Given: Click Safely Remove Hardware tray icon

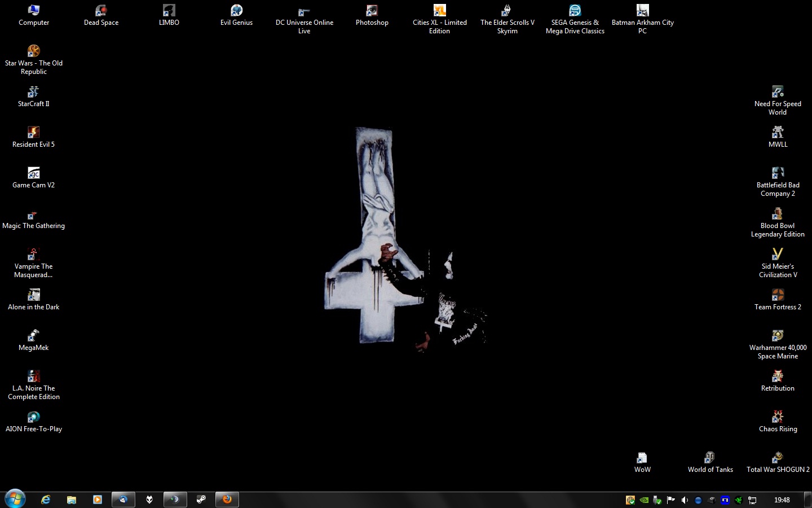Looking at the screenshot, I should point(657,500).
